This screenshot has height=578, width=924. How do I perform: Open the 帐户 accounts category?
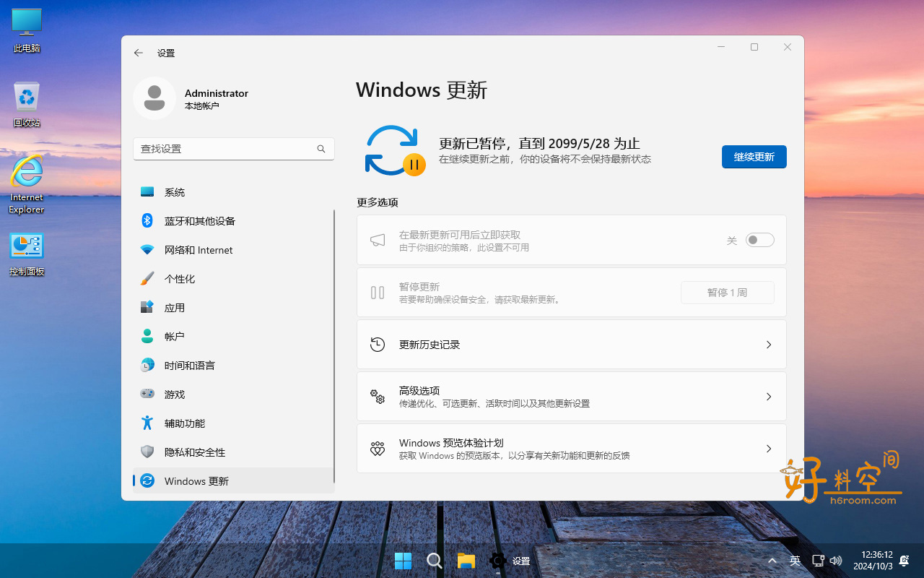tap(233, 337)
